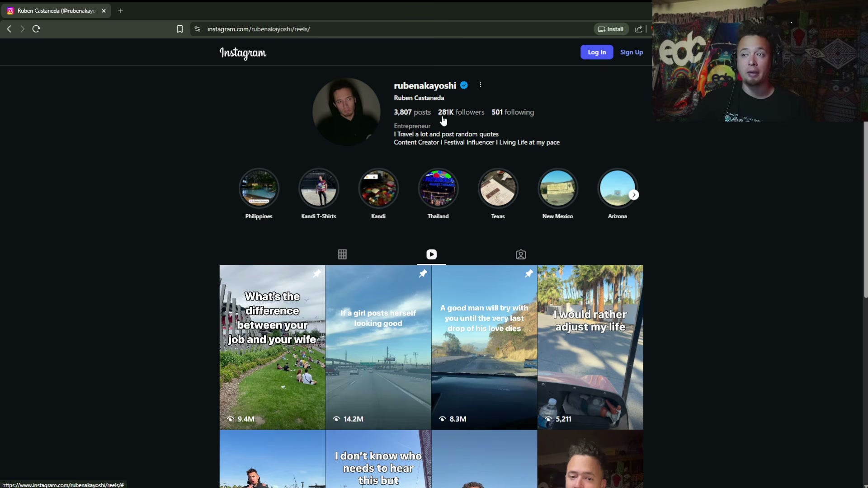Go back to the previous page
This screenshot has height=488, width=868.
pyautogui.click(x=9, y=29)
